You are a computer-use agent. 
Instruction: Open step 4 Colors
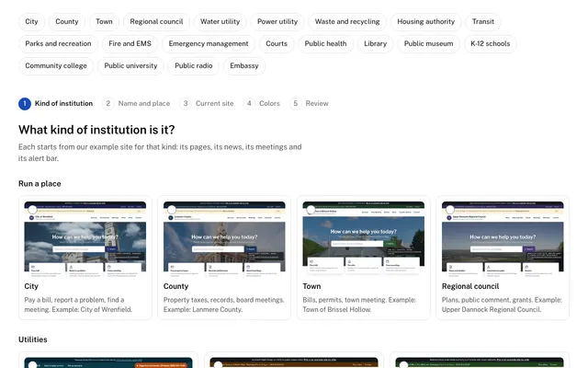click(x=261, y=104)
